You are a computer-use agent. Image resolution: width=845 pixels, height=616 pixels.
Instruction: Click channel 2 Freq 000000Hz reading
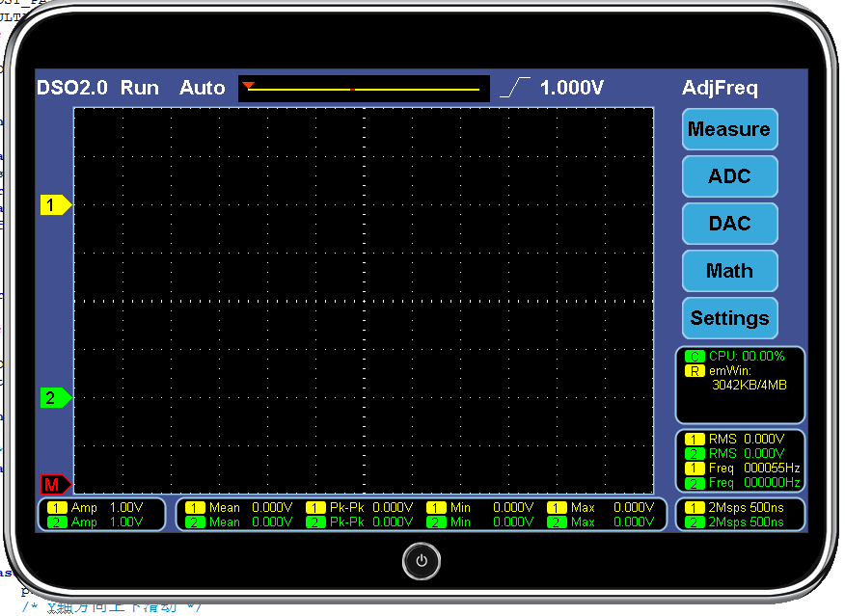754,483
